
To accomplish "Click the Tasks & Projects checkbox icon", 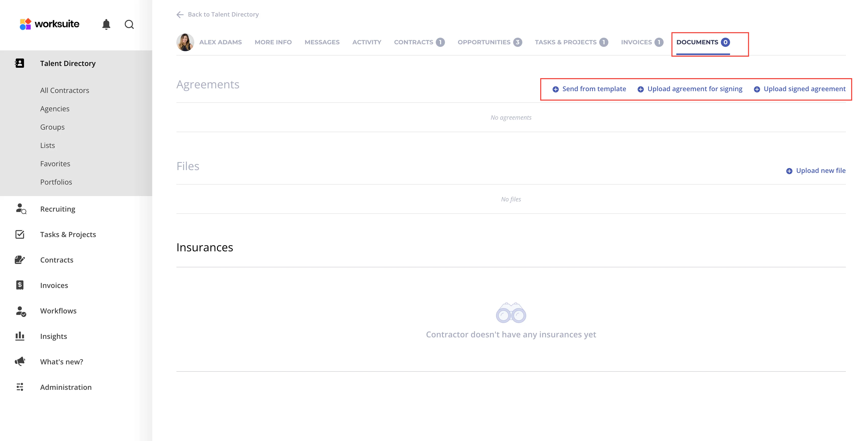I will pos(20,234).
